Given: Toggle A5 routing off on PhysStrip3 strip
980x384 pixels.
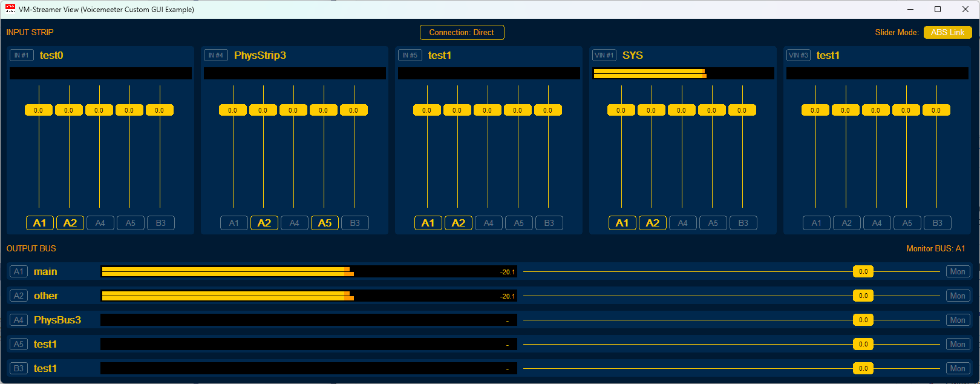Looking at the screenshot, I should (x=325, y=223).
